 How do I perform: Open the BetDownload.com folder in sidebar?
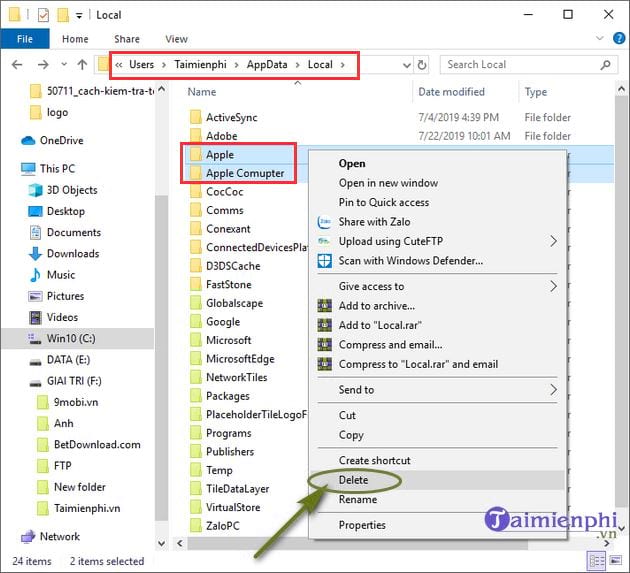coord(97,445)
